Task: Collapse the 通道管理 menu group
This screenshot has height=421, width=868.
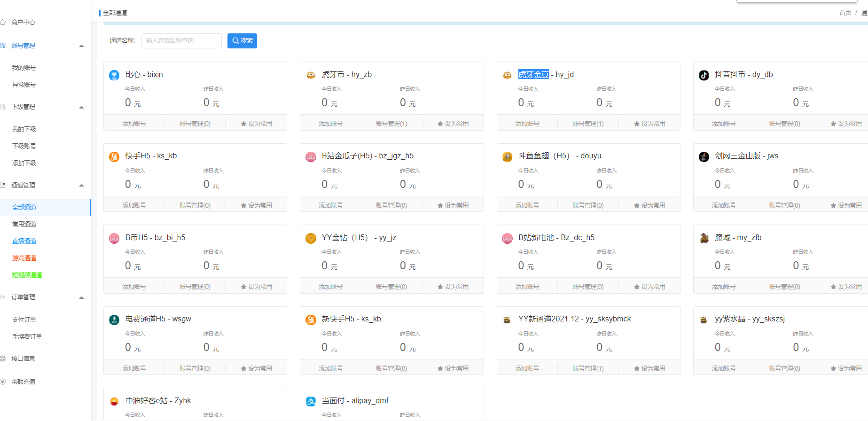Action: 81,185
